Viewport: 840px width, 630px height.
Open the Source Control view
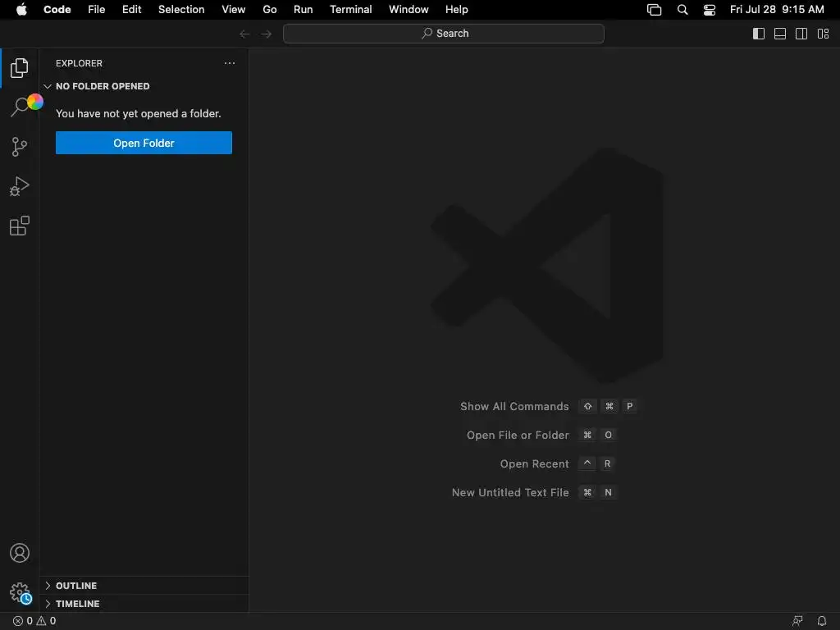click(20, 146)
